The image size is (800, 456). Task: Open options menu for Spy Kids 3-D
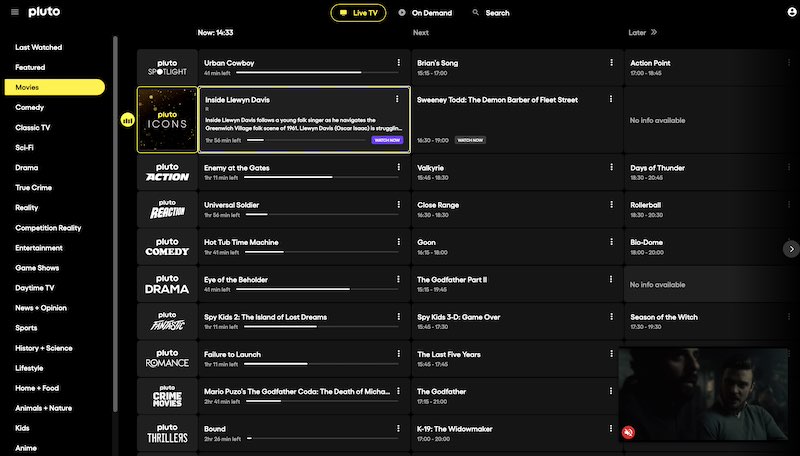[611, 316]
